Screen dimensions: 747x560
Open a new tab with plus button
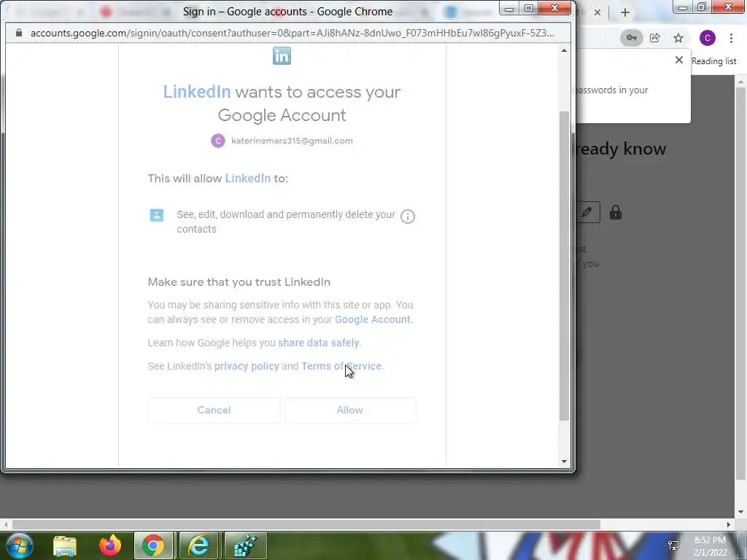(x=625, y=13)
